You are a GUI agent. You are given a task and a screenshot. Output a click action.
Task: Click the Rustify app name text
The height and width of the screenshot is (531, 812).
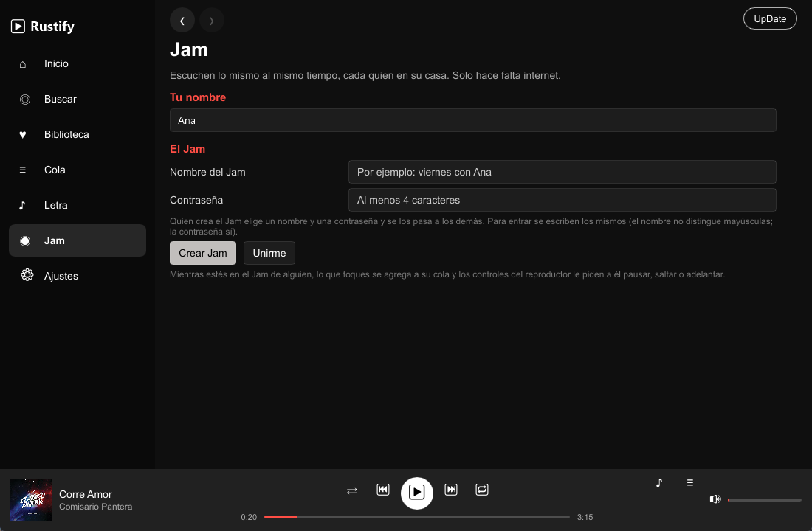[52, 27]
